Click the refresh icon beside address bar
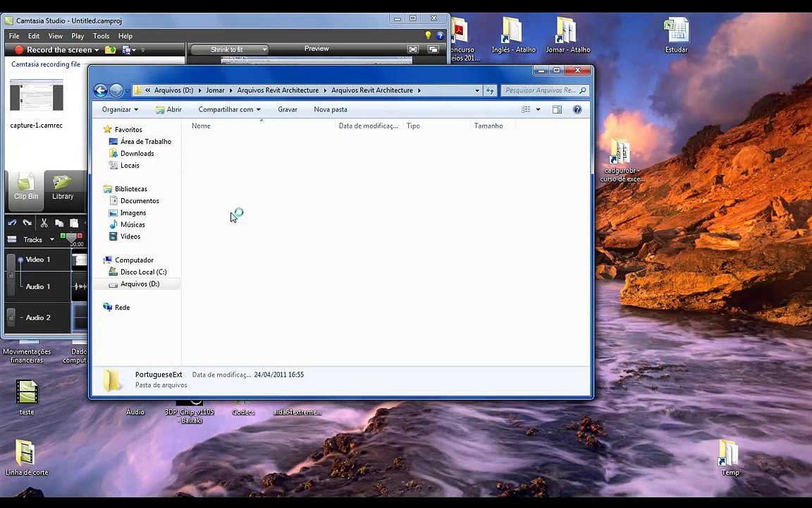 tap(490, 91)
